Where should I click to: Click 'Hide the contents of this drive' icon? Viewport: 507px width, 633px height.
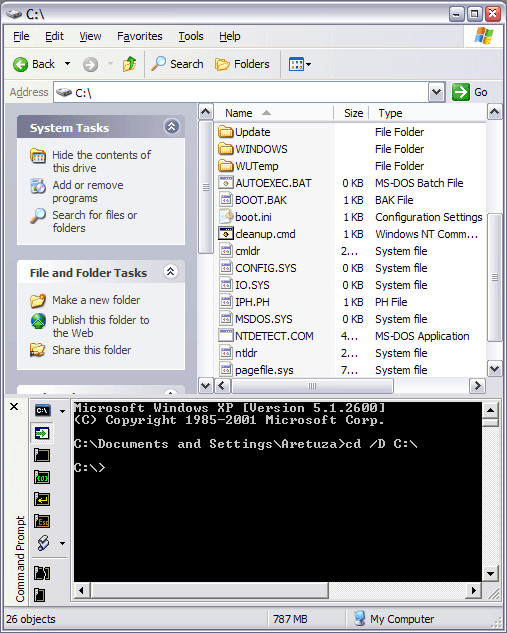click(38, 155)
